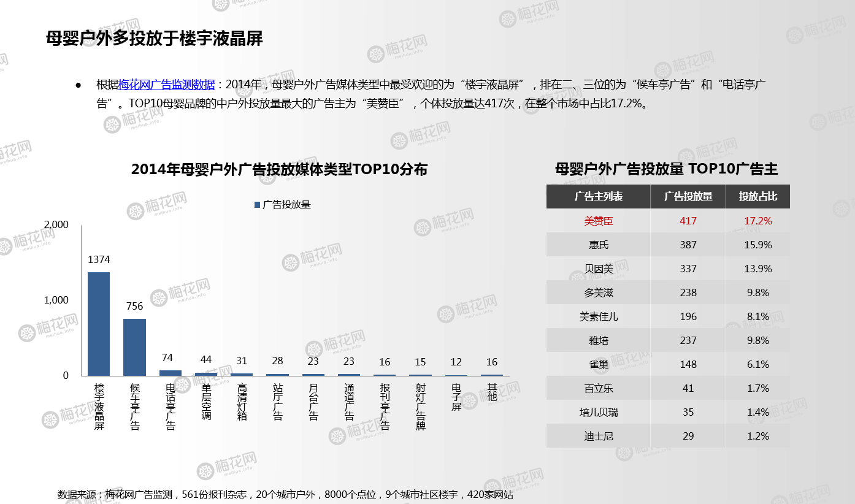Select the 培儿贝瑞 advertiser cell
This screenshot has width=855, height=504.
coord(599,412)
